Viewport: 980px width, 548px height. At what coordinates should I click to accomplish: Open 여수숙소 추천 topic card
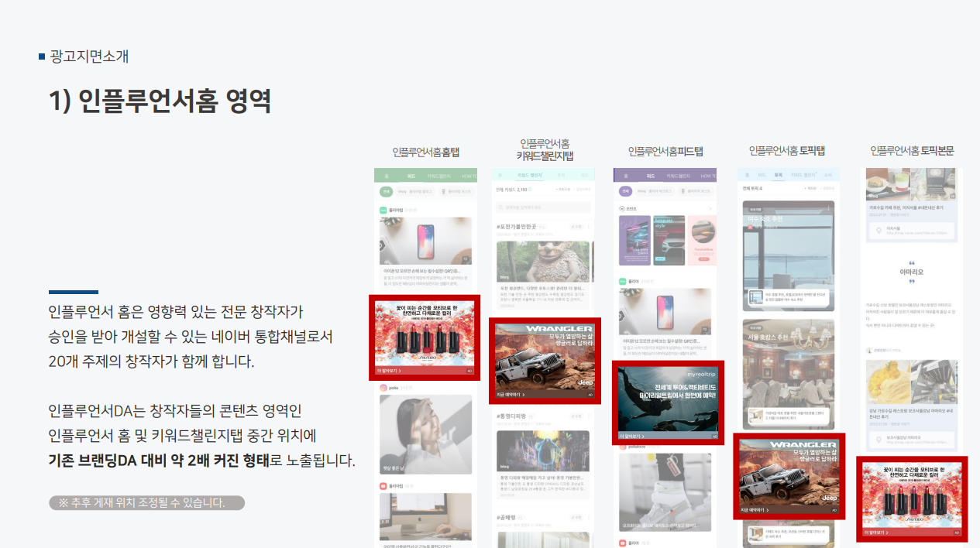pyautogui.click(x=788, y=255)
